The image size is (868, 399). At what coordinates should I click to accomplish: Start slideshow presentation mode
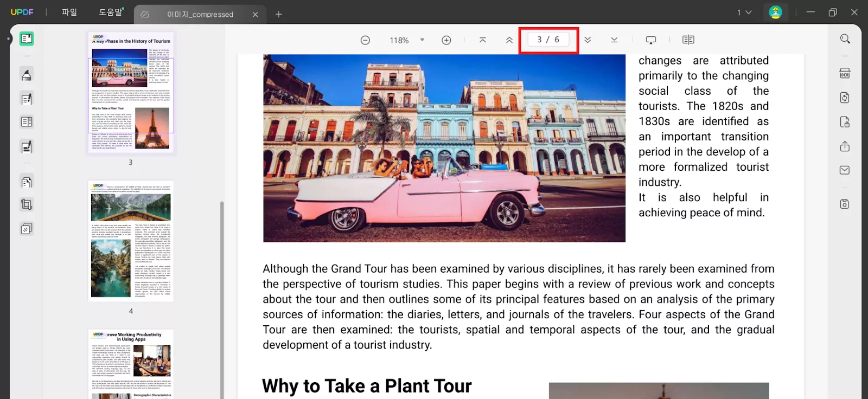(651, 40)
